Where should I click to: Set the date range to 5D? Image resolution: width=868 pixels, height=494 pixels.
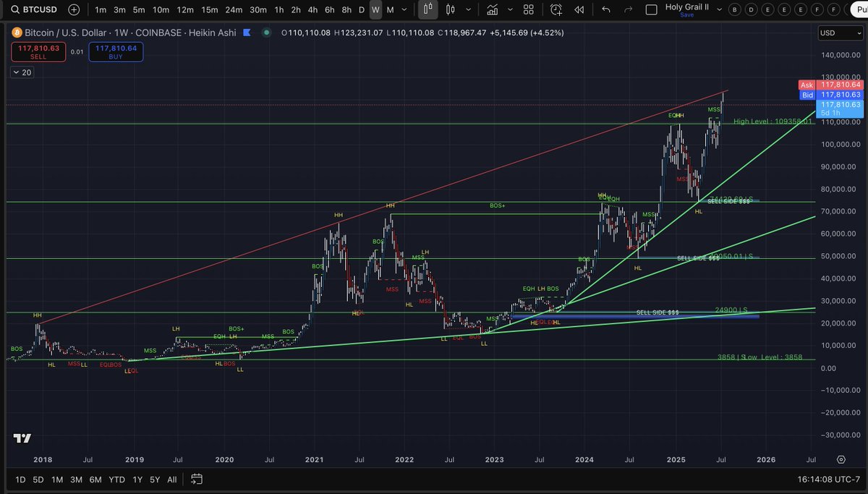tap(38, 480)
